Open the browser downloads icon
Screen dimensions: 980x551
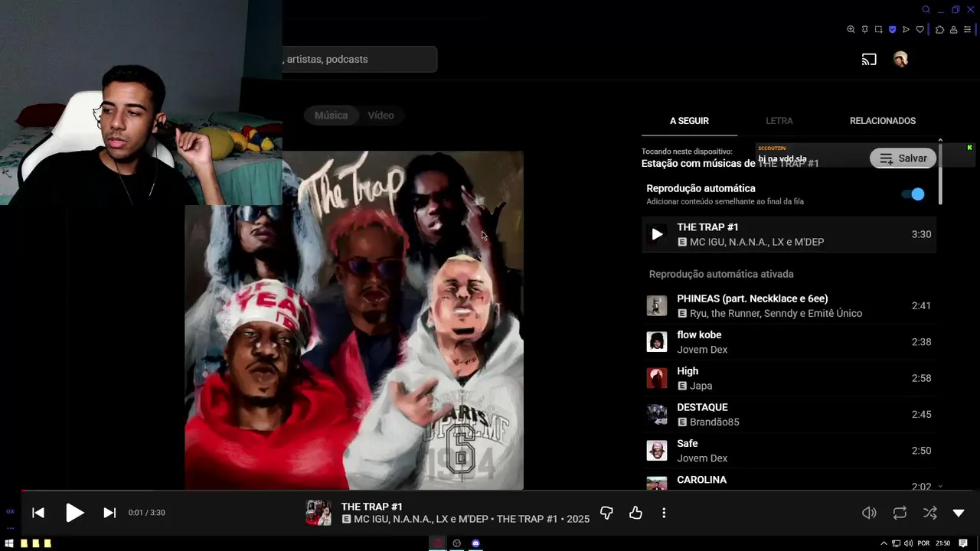click(953, 30)
